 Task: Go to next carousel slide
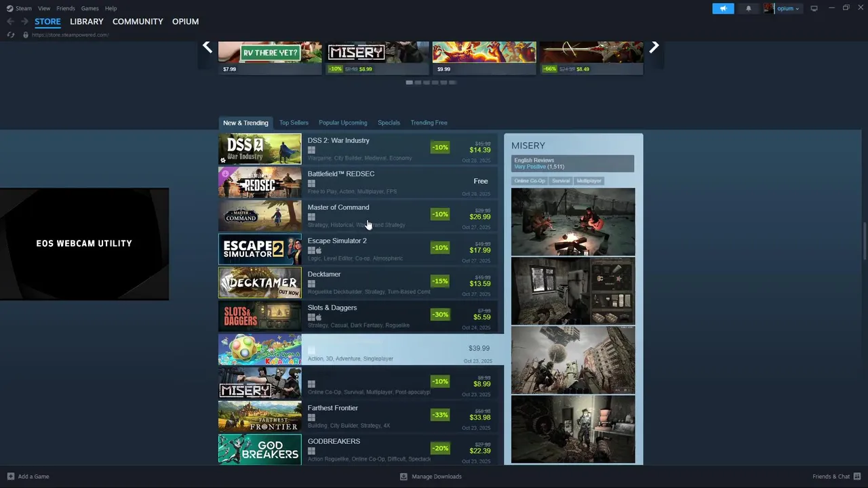654,47
